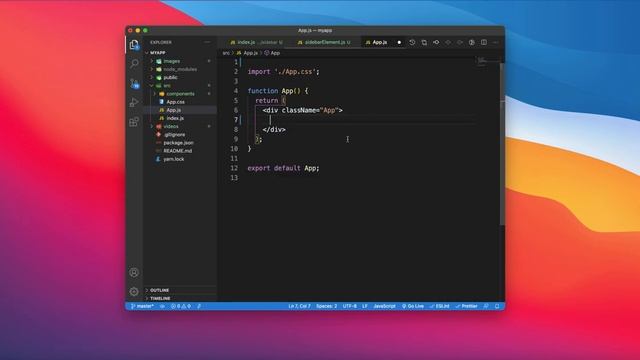Screen dimensions: 640x360
Task: Click App.js in the breadcrumb path
Action: point(247,53)
